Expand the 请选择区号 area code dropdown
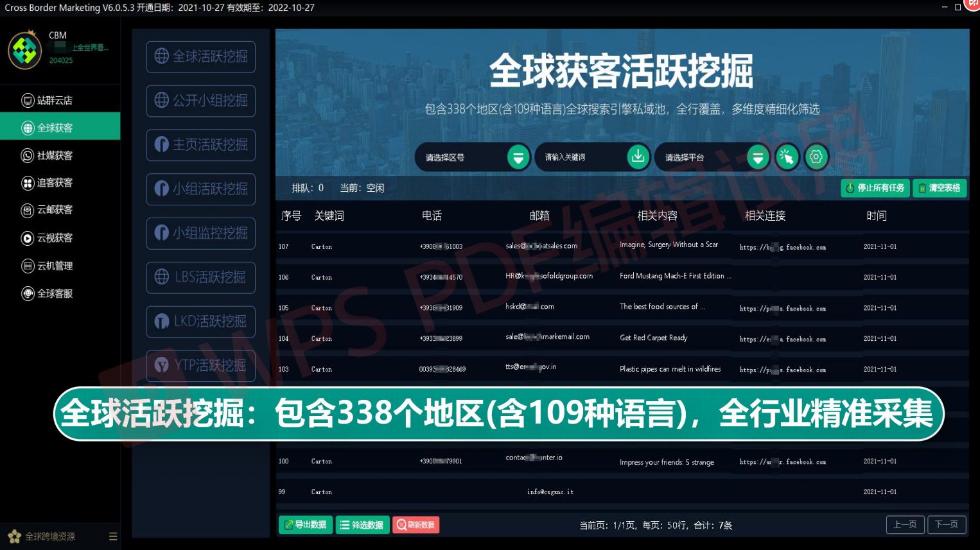This screenshot has height=550, width=980. (518, 157)
